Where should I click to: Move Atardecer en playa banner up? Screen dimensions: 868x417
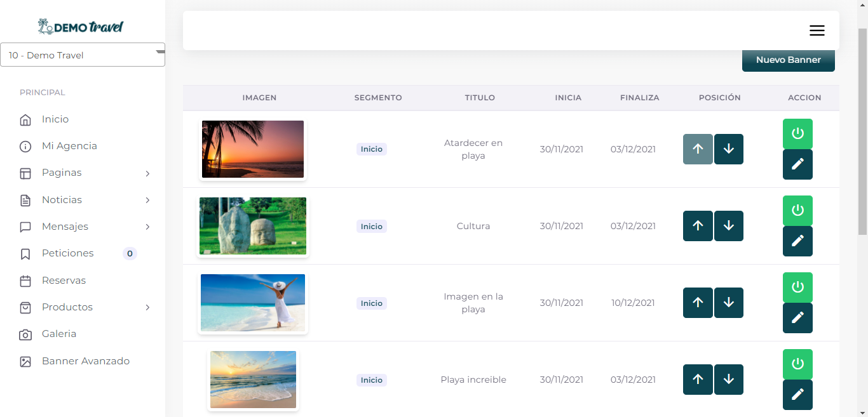(698, 149)
